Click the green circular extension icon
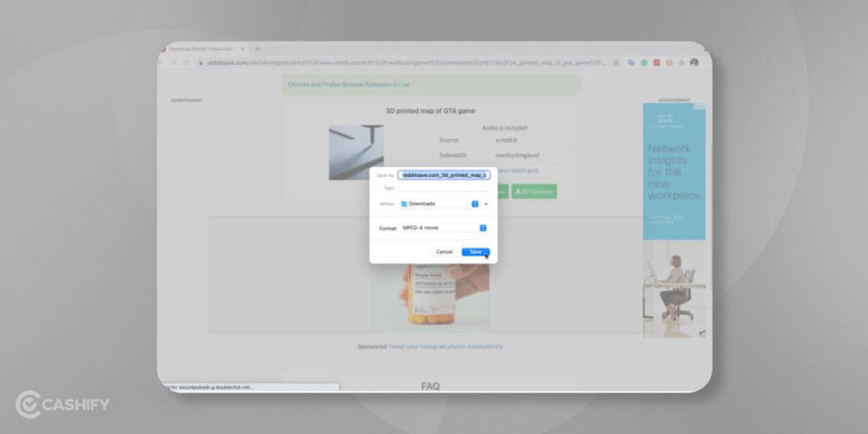This screenshot has width=868, height=434. tap(644, 63)
